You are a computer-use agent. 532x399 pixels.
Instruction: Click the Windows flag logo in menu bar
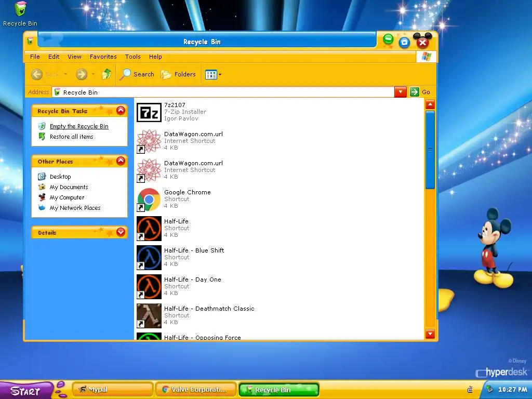coord(426,57)
